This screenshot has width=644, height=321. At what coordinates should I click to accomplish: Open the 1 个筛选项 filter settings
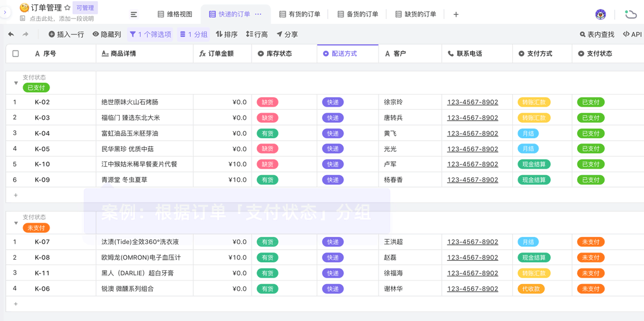tap(150, 35)
